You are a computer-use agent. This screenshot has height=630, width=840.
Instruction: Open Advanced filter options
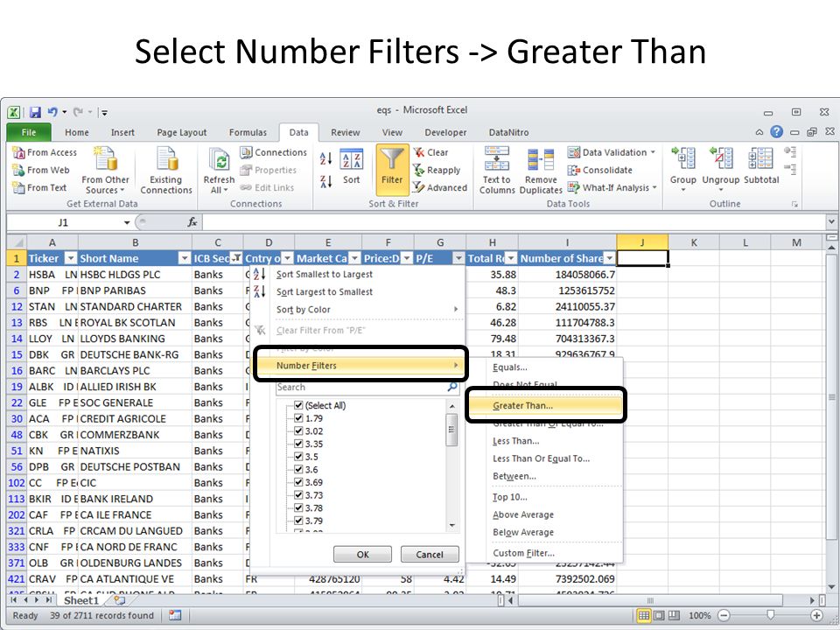(440, 188)
